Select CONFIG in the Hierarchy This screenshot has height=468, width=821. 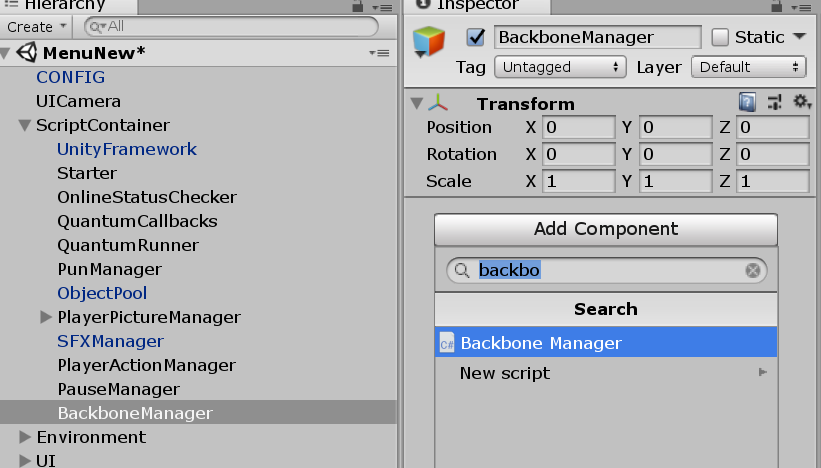(x=70, y=77)
